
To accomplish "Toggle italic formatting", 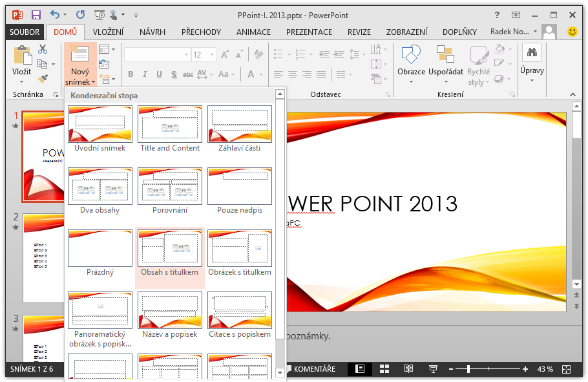I will click(145, 74).
